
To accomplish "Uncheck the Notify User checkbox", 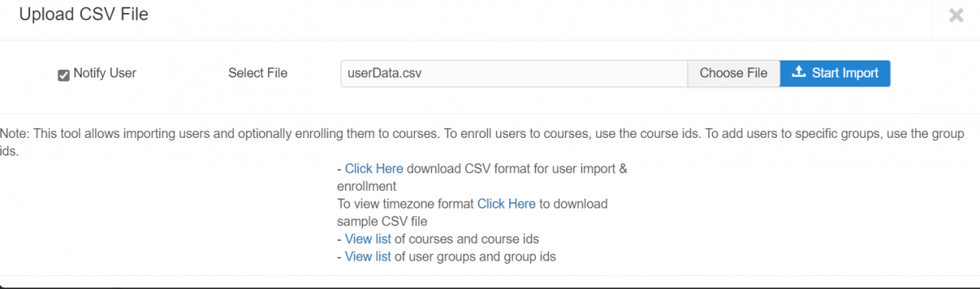I will coord(64,75).
